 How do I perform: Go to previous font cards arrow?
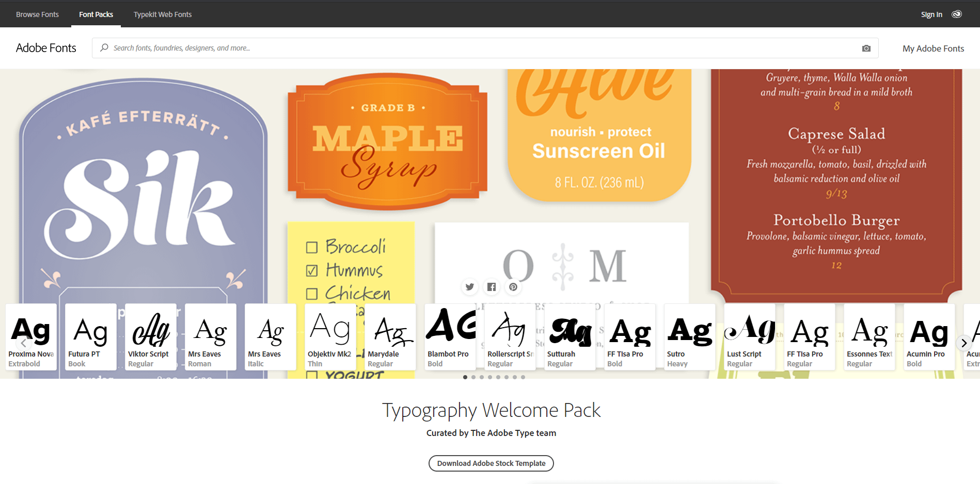pos(23,343)
